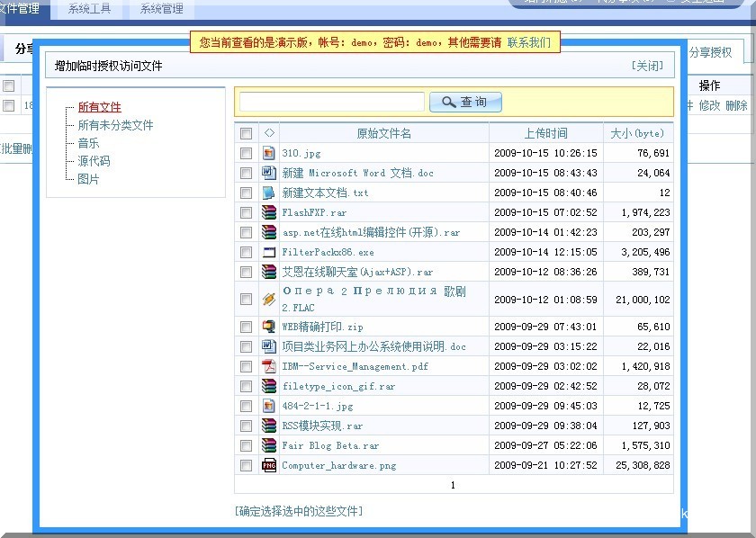Open the 艾恩在线聊天室(Ajax+ASP).rar file name
This screenshot has height=538, width=756.
pos(357,272)
